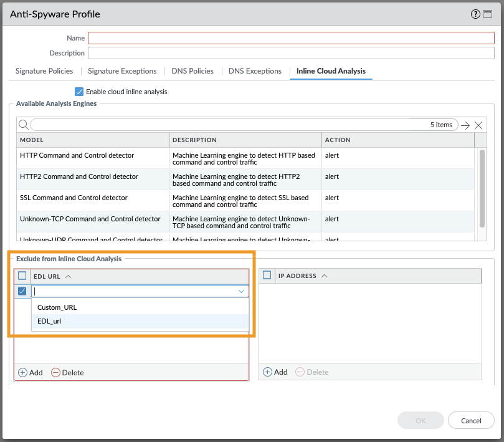
Task: Click the plus Add icon under EDL URL
Action: coord(23,372)
